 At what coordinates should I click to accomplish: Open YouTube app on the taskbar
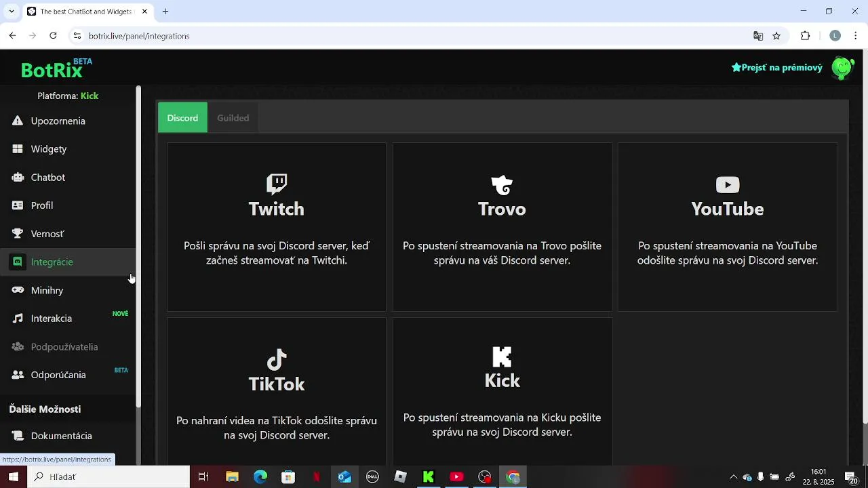click(456, 477)
